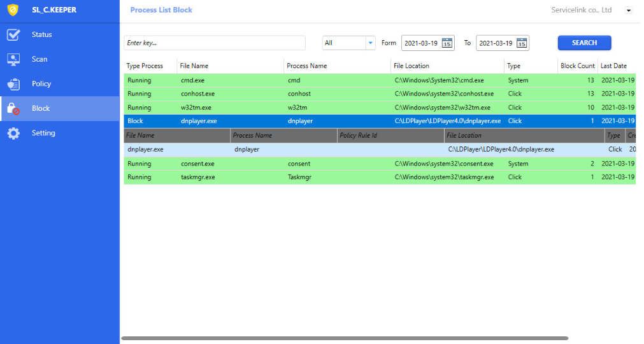644x344 pixels.
Task: Click the Block lock icon in sidebar
Action: [x=13, y=109]
